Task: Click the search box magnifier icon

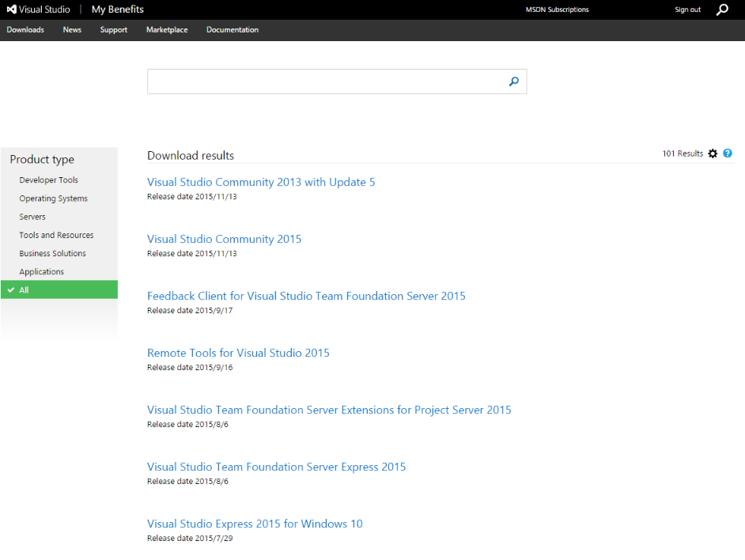Action: coord(513,81)
